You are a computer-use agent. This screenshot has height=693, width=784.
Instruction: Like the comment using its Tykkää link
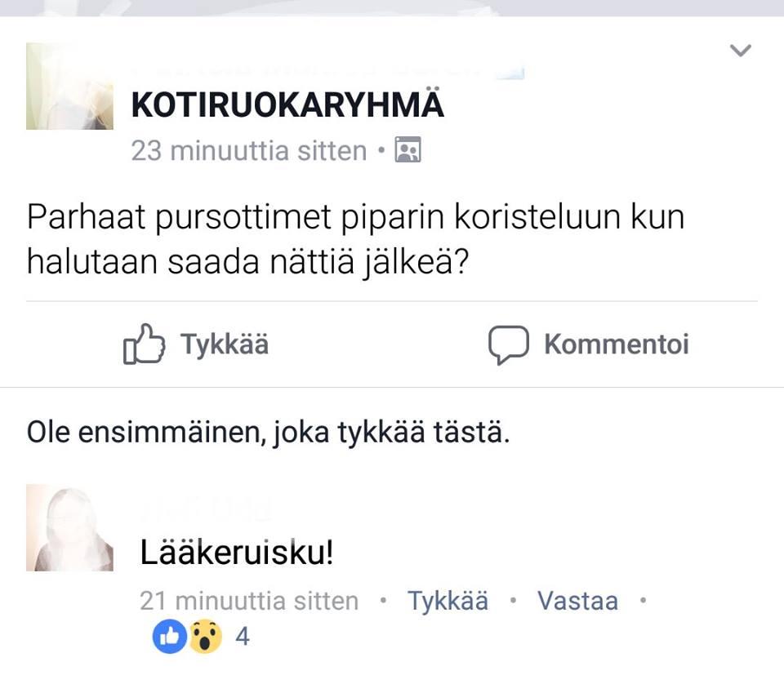(x=448, y=602)
